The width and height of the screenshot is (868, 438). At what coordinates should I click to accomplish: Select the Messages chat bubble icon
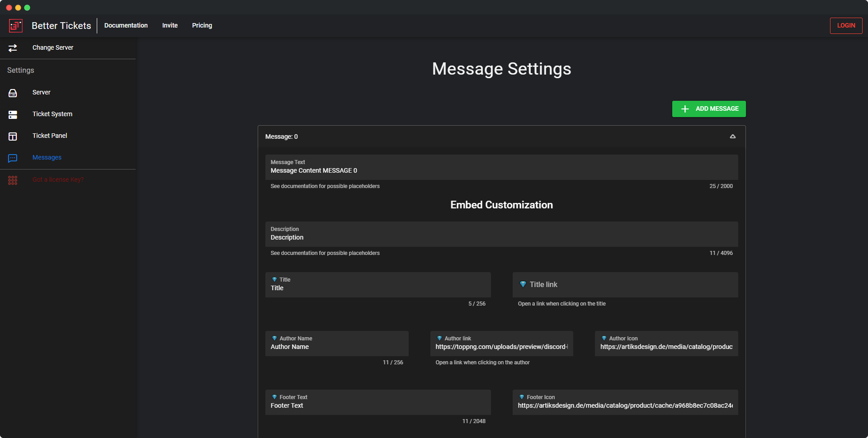[13, 158]
